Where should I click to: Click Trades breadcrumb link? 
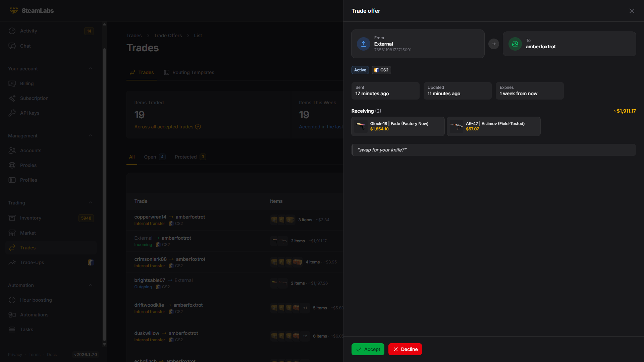pos(134,36)
